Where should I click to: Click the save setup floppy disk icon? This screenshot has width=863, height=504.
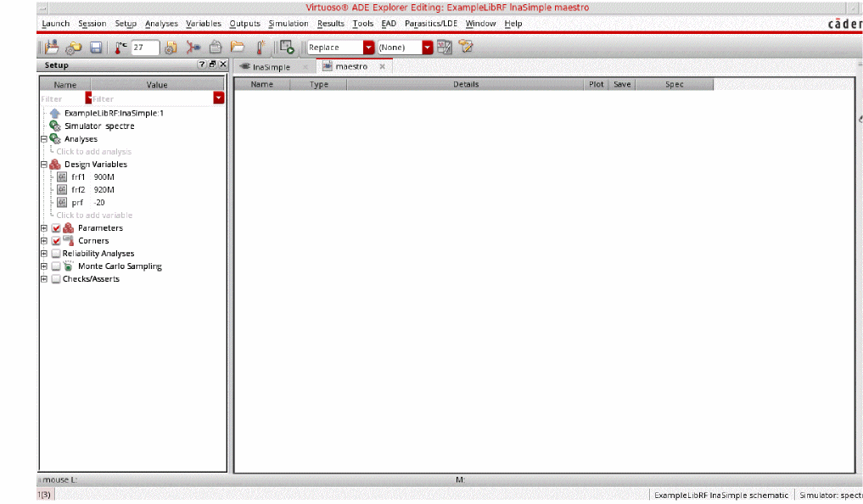pos(96,48)
